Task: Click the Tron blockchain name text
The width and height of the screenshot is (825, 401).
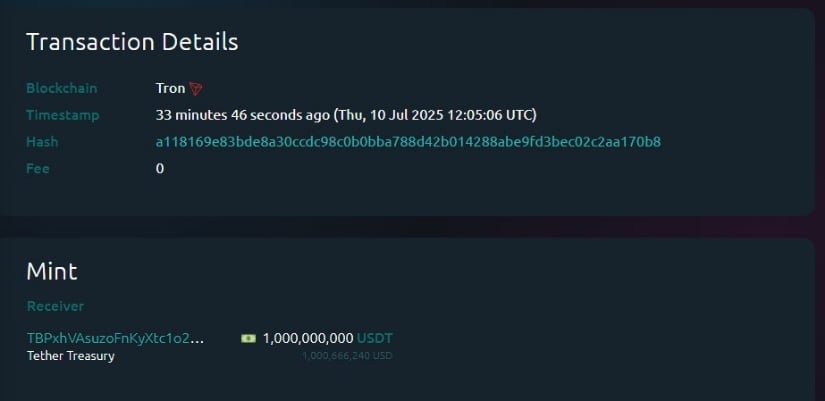Action: [x=170, y=88]
